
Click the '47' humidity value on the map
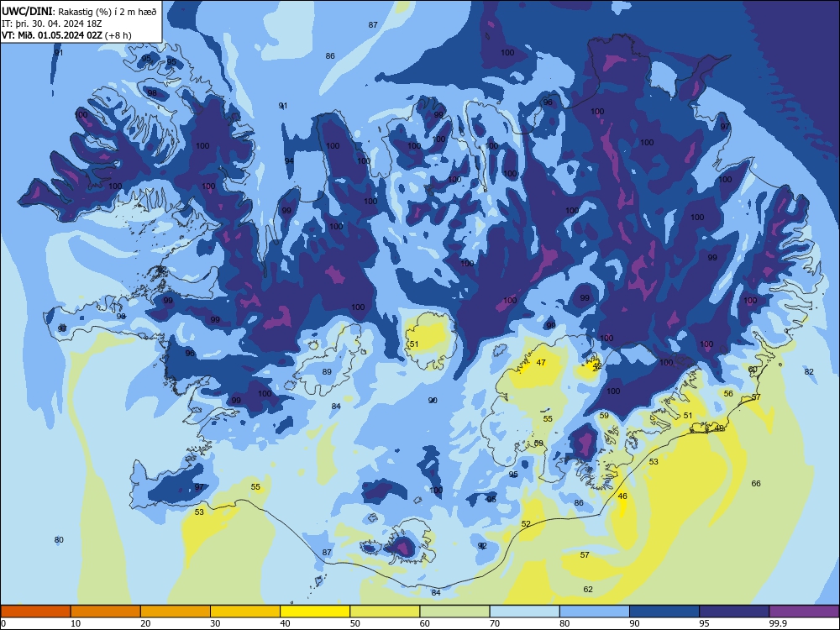tap(541, 363)
